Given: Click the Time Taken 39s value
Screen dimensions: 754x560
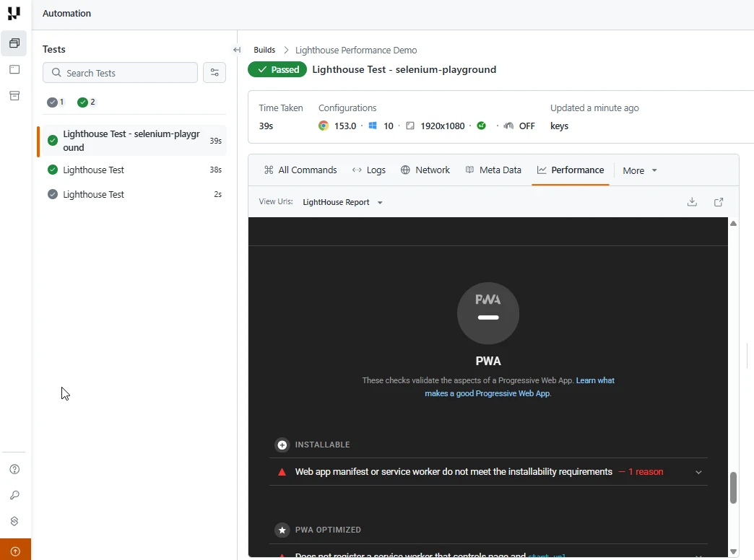Looking at the screenshot, I should tap(266, 126).
